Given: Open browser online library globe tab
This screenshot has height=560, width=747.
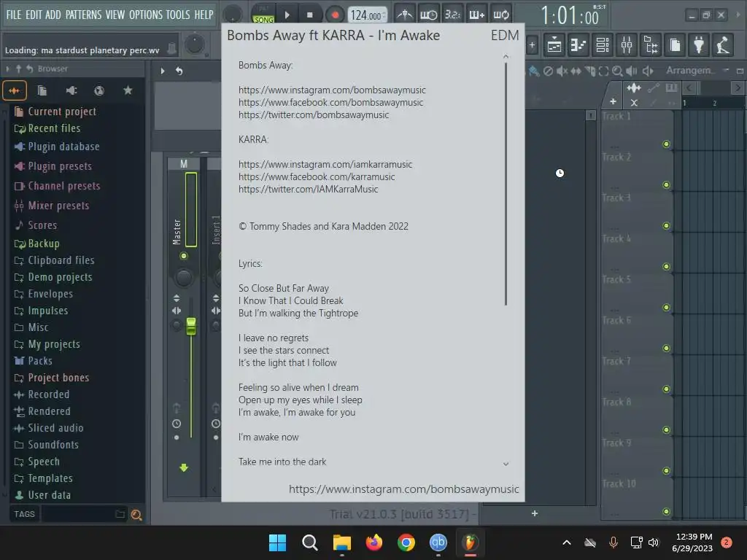Looking at the screenshot, I should pyautogui.click(x=99, y=90).
